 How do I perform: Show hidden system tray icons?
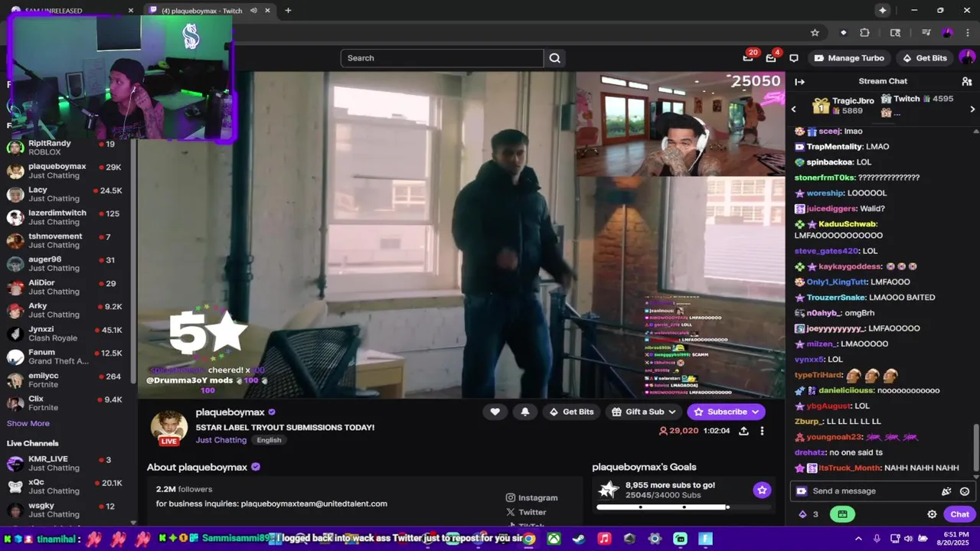(858, 539)
